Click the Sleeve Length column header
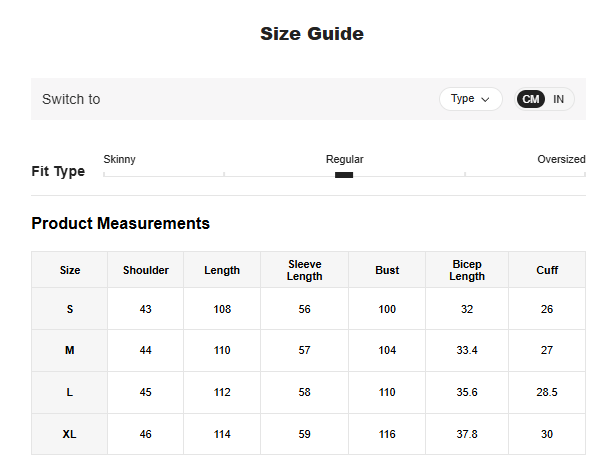 coord(304,270)
